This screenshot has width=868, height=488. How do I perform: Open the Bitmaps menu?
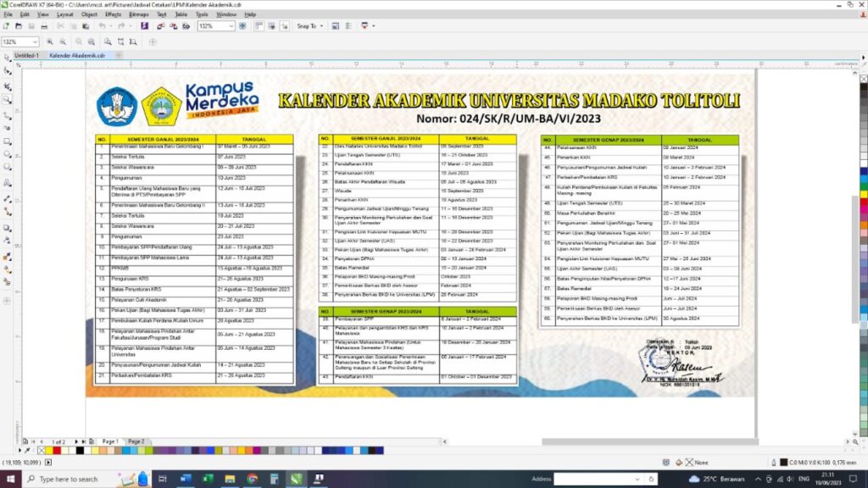click(138, 14)
